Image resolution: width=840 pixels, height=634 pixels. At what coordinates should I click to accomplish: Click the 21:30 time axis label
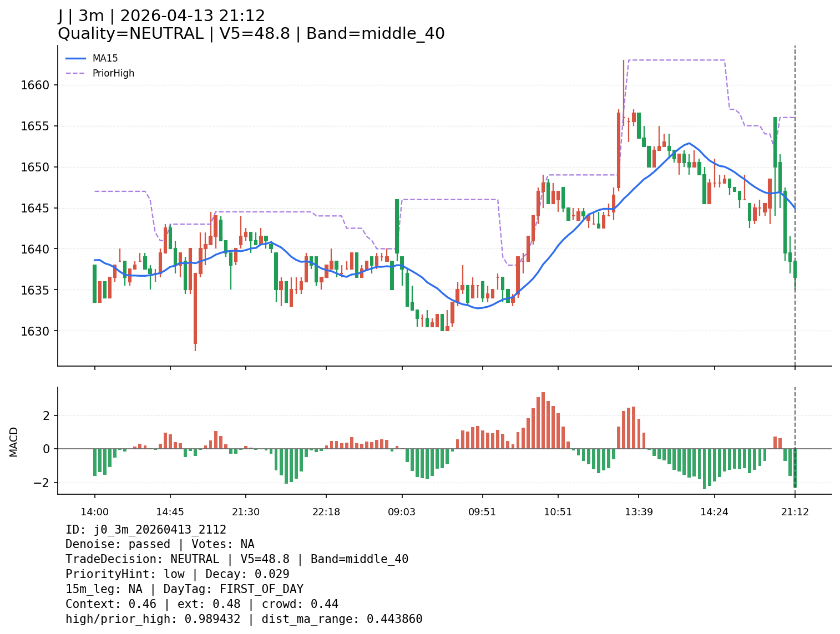(246, 512)
